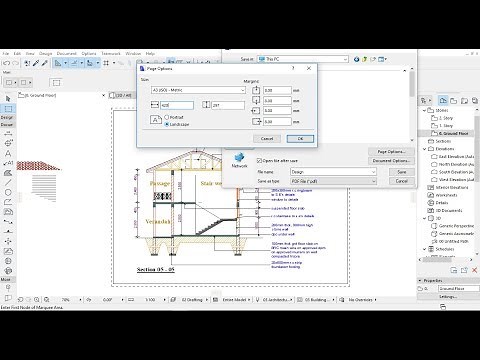Screen dimensions: 480x360
Task: Select the Arrow tool in the toolbox
Action: pos(8,99)
